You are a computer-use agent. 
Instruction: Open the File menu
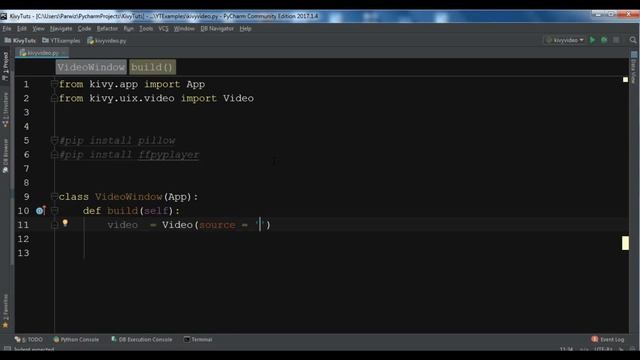(x=7, y=29)
